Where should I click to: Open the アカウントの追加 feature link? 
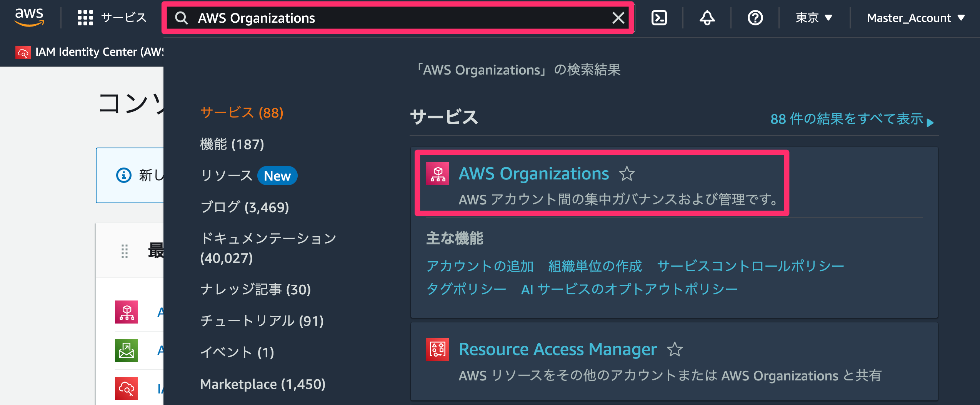tap(480, 266)
